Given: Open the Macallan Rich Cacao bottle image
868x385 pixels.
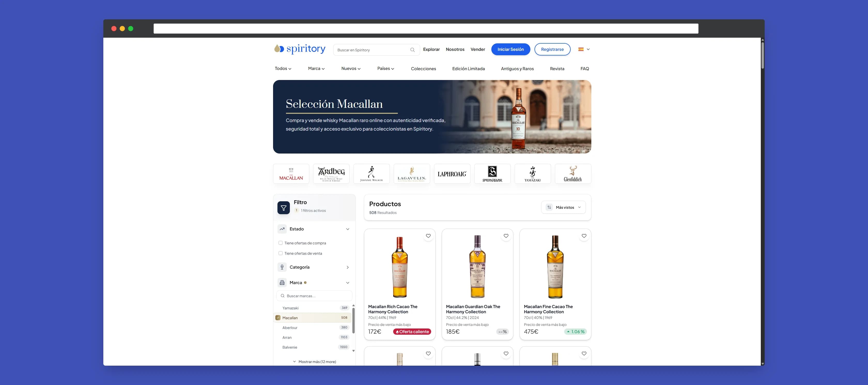Looking at the screenshot, I should point(400,267).
